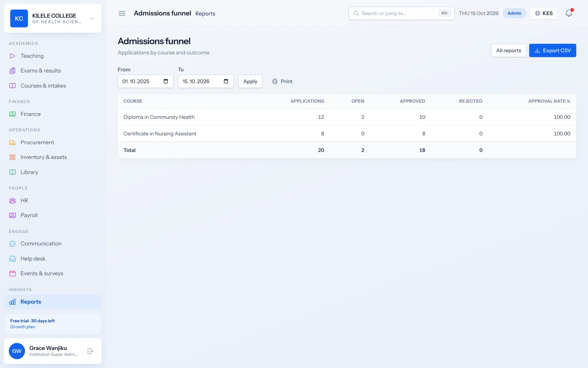The width and height of the screenshot is (588, 368).
Task: Open Teaching in the sidebar
Action: 53,56
